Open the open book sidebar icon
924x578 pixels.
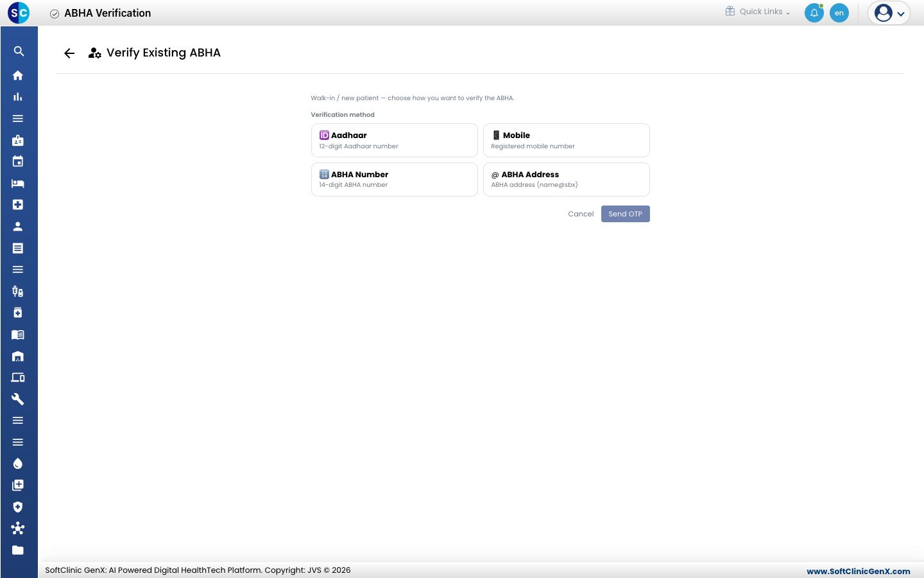pyautogui.click(x=18, y=334)
